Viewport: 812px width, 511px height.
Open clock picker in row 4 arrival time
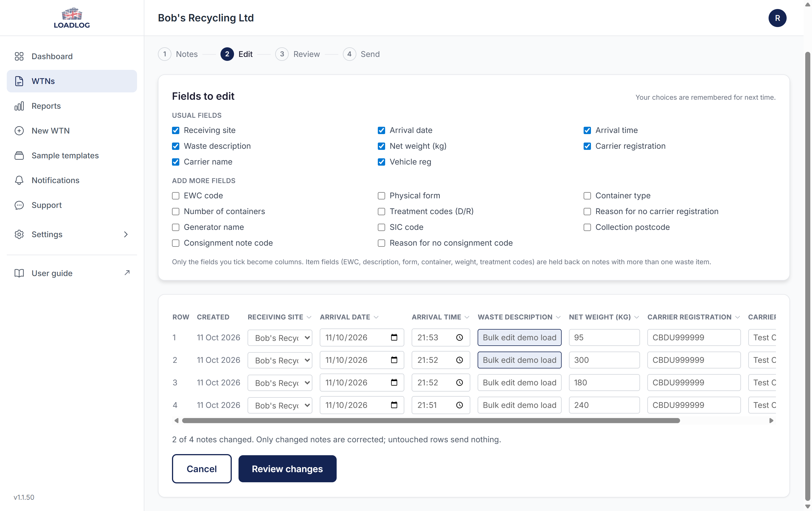click(459, 405)
